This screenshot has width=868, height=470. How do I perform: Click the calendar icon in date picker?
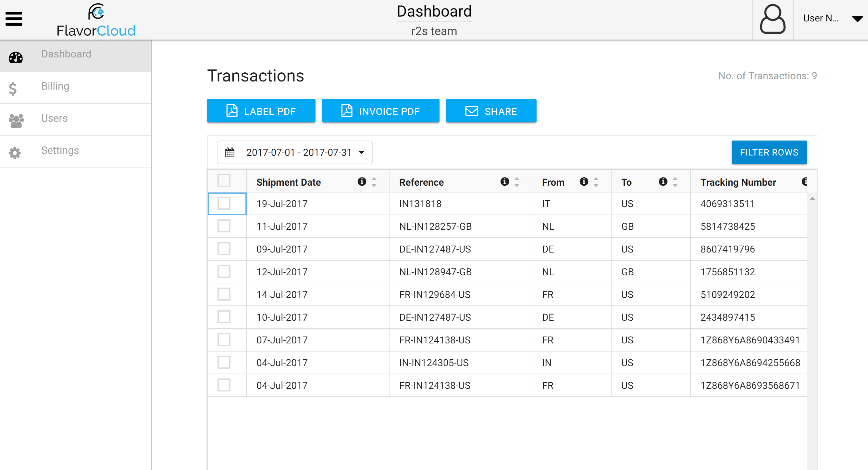coord(230,152)
